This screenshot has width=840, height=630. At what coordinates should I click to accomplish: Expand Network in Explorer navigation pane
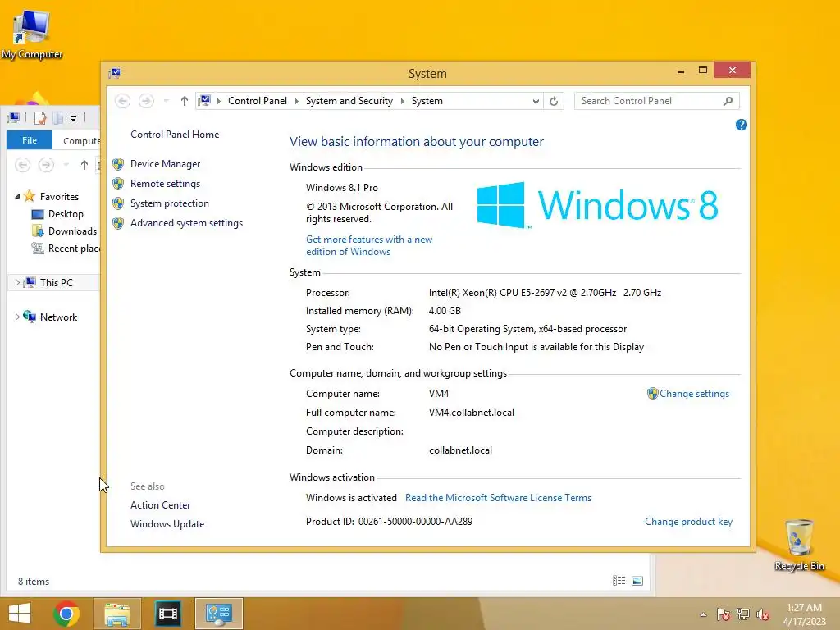tap(17, 317)
